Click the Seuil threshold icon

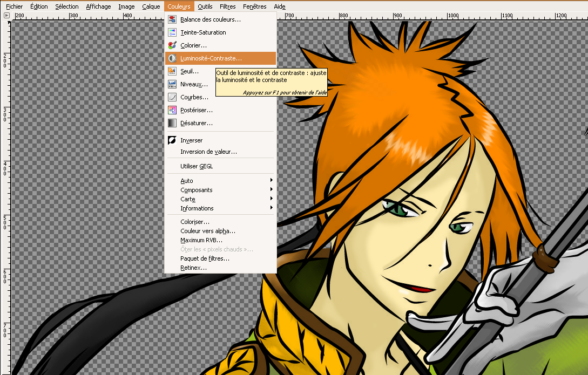pyautogui.click(x=172, y=71)
